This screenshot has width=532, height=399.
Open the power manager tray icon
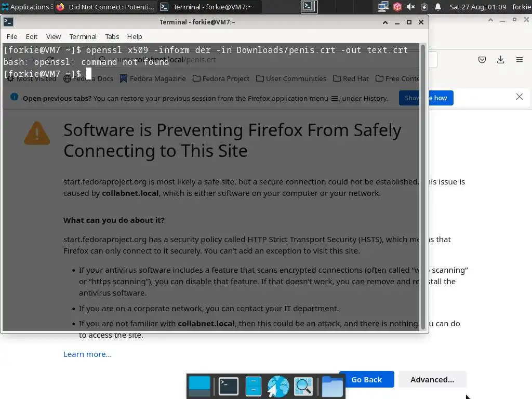coord(424,7)
